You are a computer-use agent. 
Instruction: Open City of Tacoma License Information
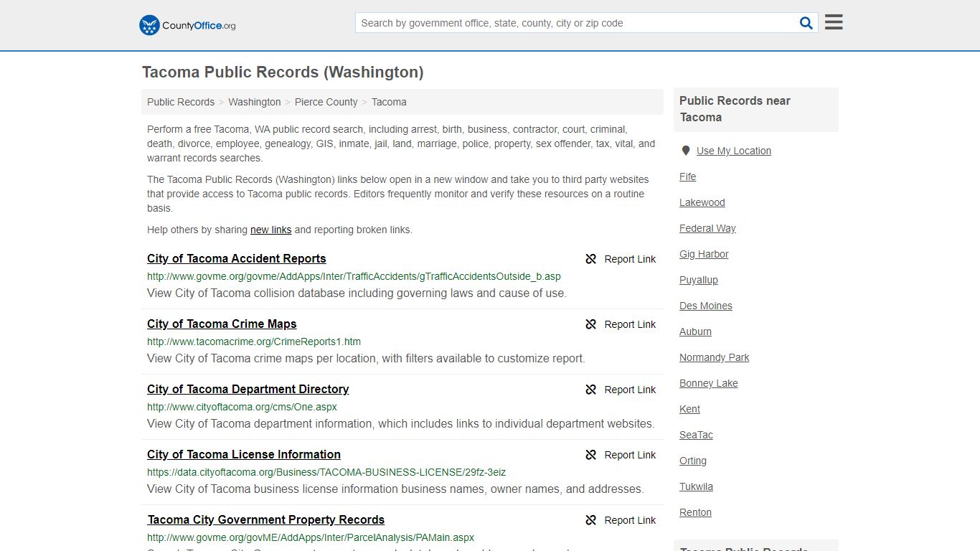244,455
